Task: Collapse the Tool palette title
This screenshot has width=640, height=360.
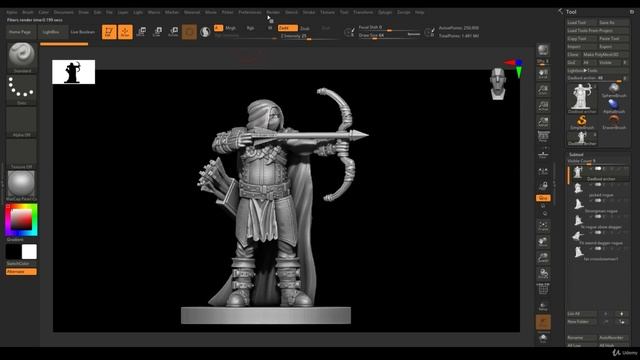Action: (571, 12)
